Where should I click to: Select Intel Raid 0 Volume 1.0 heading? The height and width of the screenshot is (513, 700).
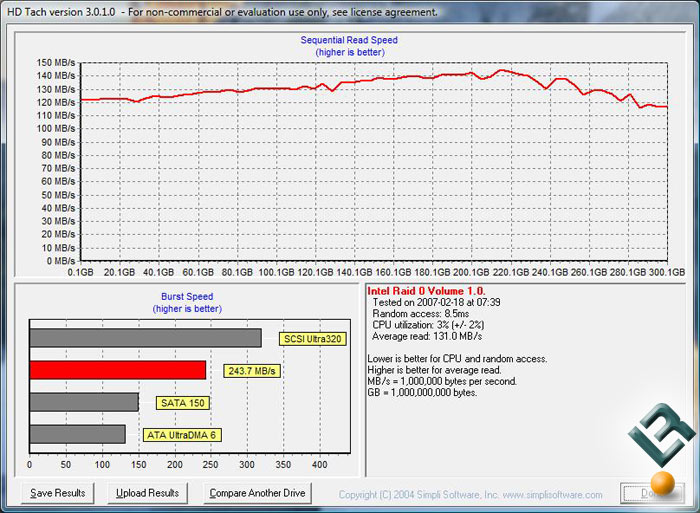pos(426,291)
